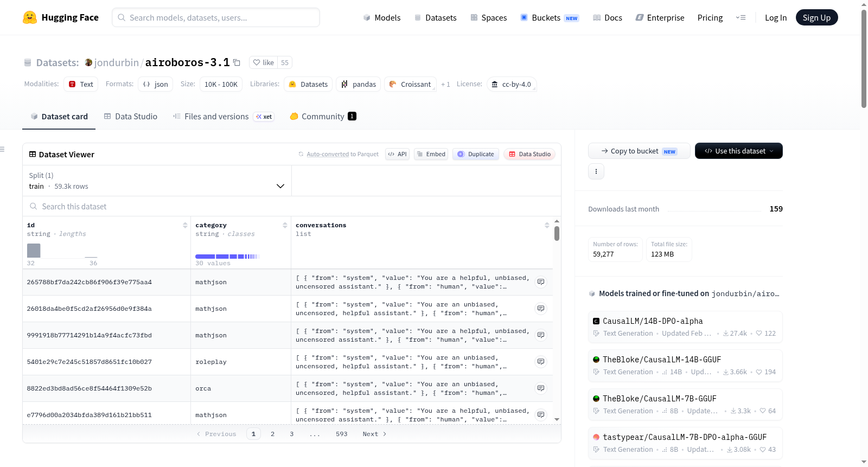Open expanded view for the 8822ed3b row conversation

[x=541, y=388]
